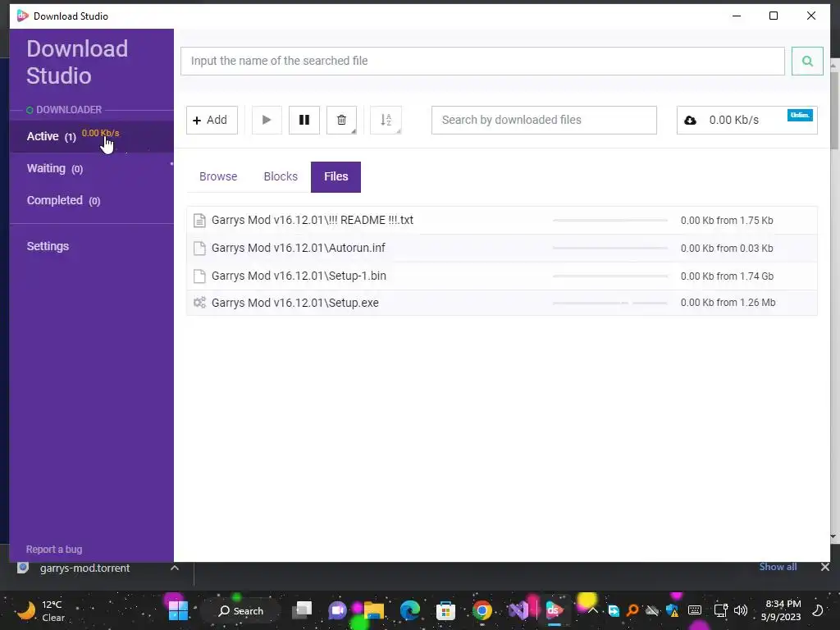Open the Windows Start menu
Image resolution: width=840 pixels, height=630 pixels.
coord(178,610)
